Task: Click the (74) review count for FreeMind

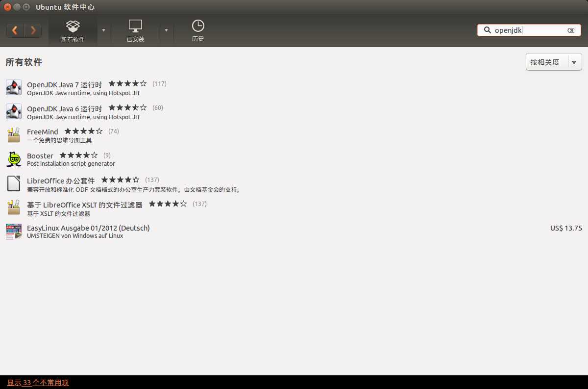Action: coord(114,131)
